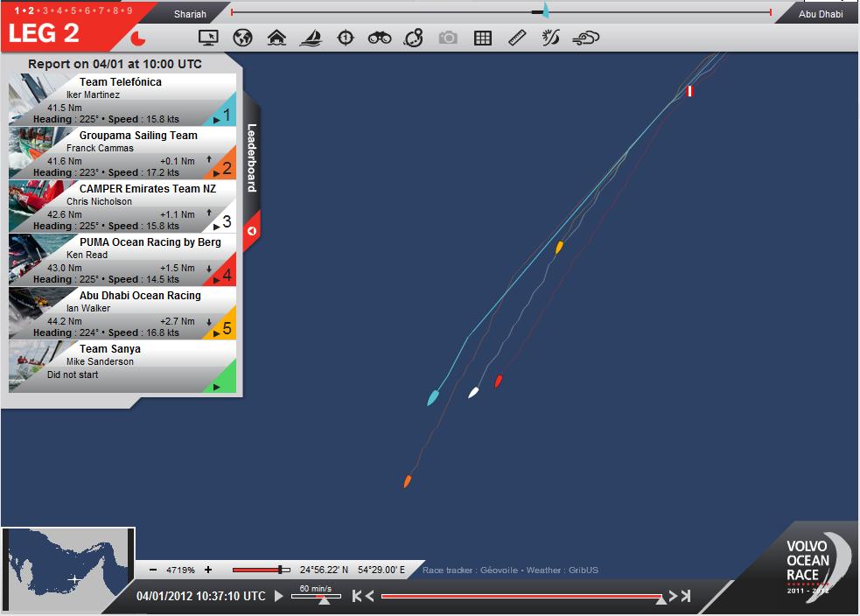This screenshot has height=616, width=860.
Task: Click the vertical Leaderboard tab label
Action: [x=252, y=158]
